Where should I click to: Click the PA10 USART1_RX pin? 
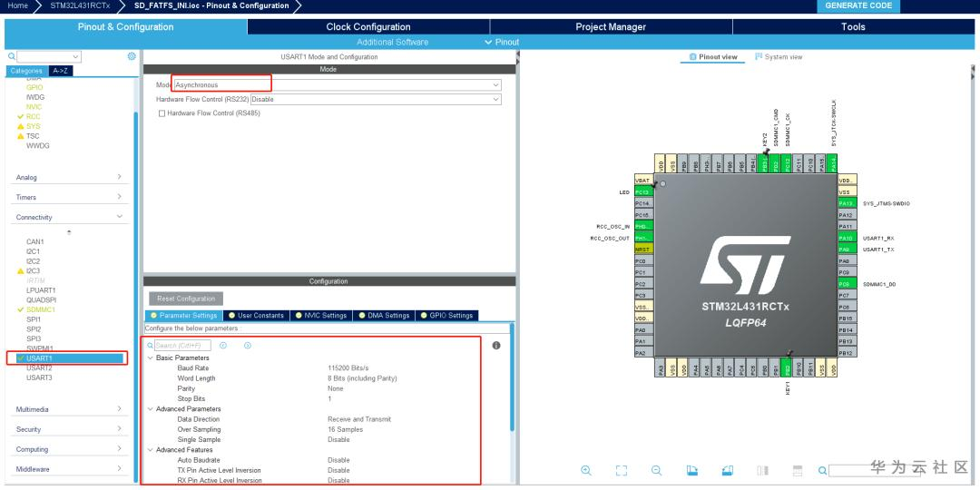coord(847,238)
